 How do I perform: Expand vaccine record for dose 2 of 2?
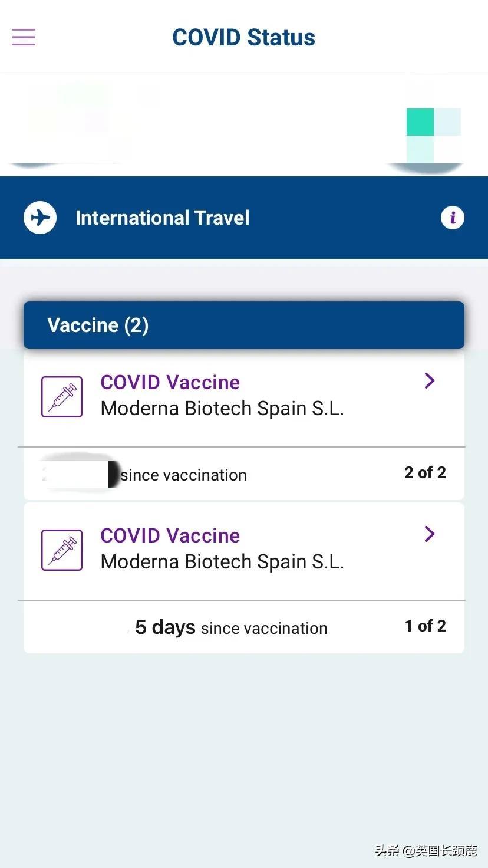(x=430, y=381)
